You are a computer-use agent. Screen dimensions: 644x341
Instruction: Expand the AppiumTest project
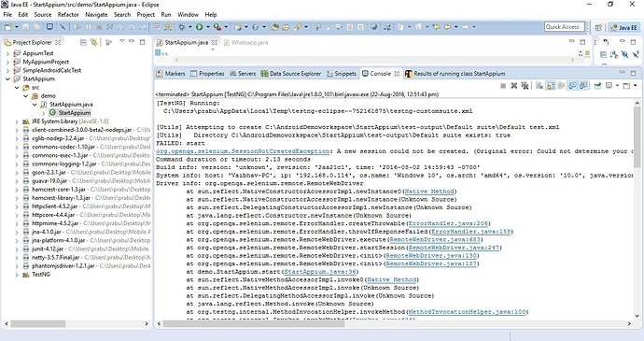coord(7,53)
